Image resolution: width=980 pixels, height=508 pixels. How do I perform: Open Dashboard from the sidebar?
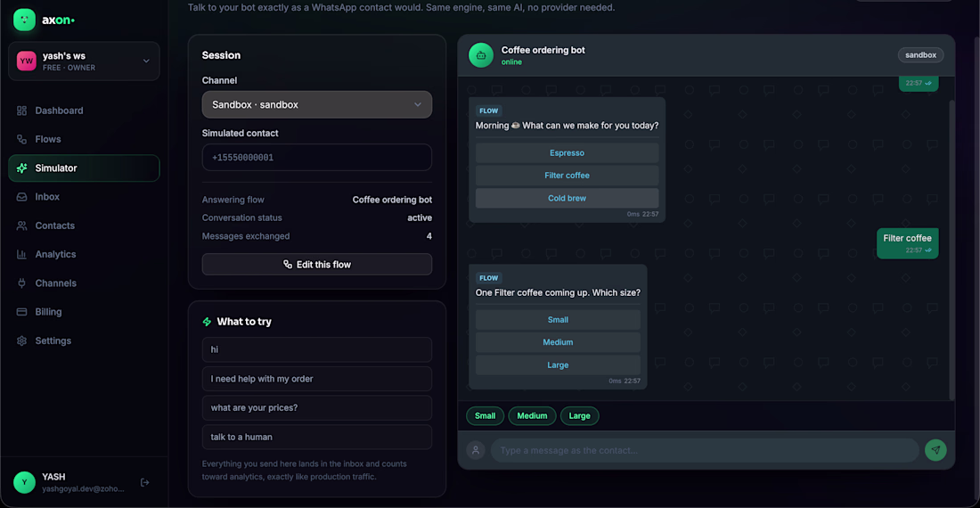pyautogui.click(x=84, y=111)
